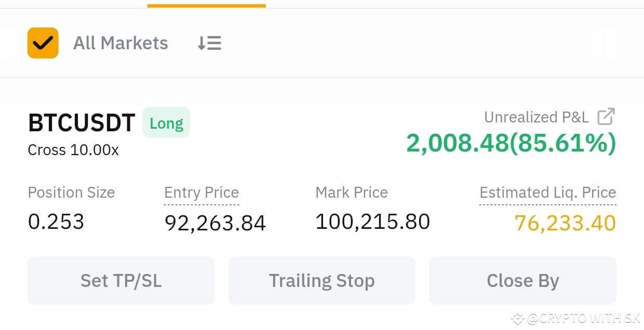Image resolution: width=644 pixels, height=330 pixels.
Task: Adjust the Cross 10.00x leverage setting
Action: click(73, 150)
